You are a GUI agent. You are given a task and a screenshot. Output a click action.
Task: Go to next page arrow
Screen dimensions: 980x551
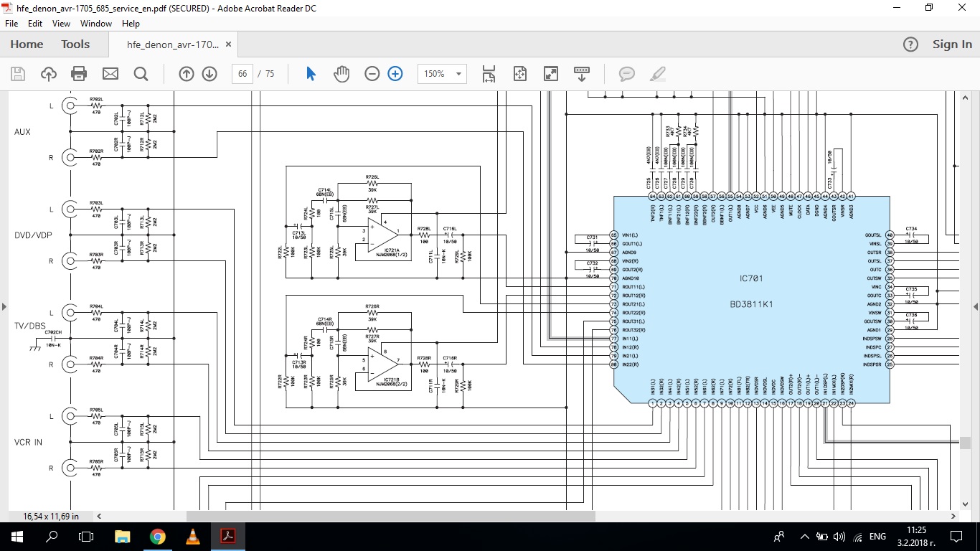click(x=209, y=74)
